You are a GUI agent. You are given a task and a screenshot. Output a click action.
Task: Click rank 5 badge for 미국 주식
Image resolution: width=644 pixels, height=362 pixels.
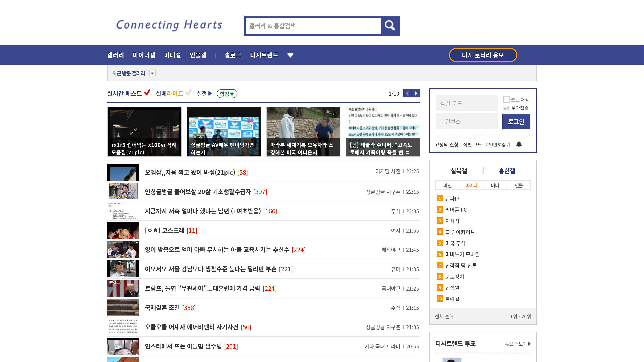(440, 243)
